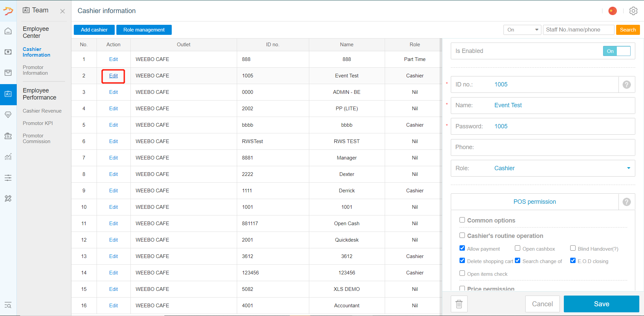Screen dimensions: 644x316
Task: Click the orange Search button
Action: 628,30
